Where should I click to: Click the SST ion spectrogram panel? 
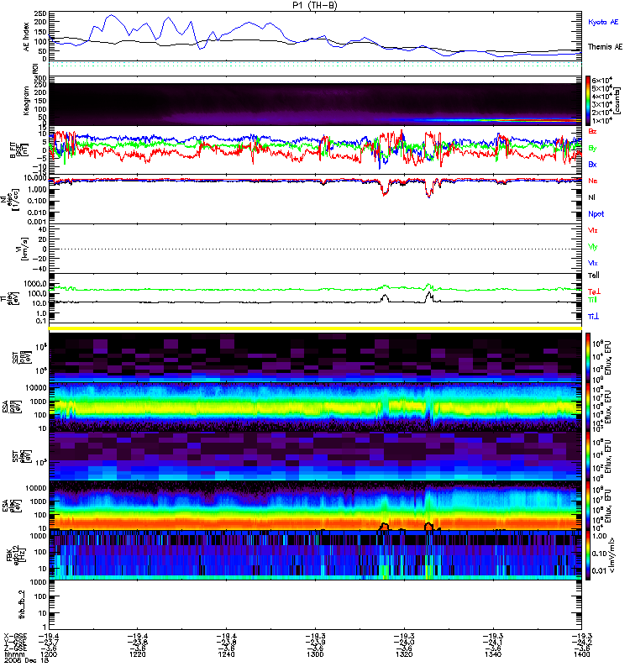tap(315, 357)
